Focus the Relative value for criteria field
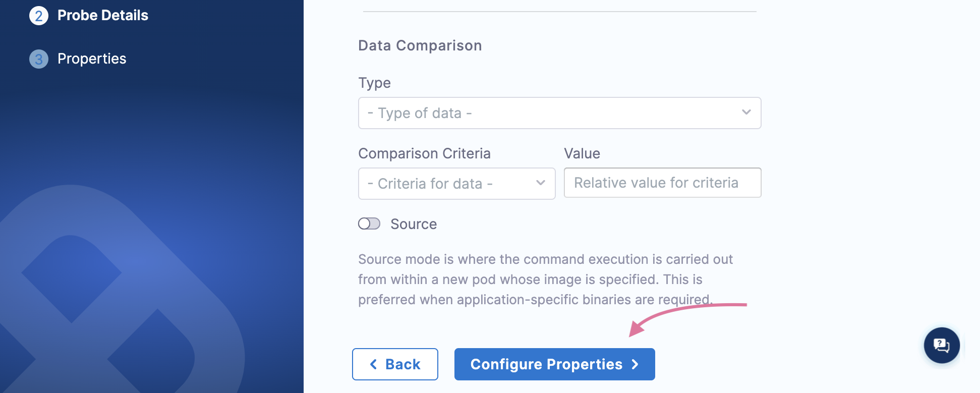The image size is (980, 393). 662,183
